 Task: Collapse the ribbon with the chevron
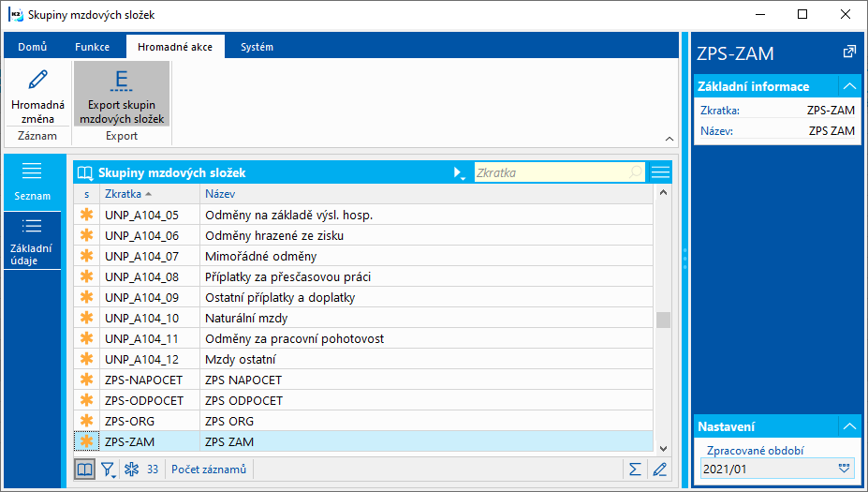point(669,139)
